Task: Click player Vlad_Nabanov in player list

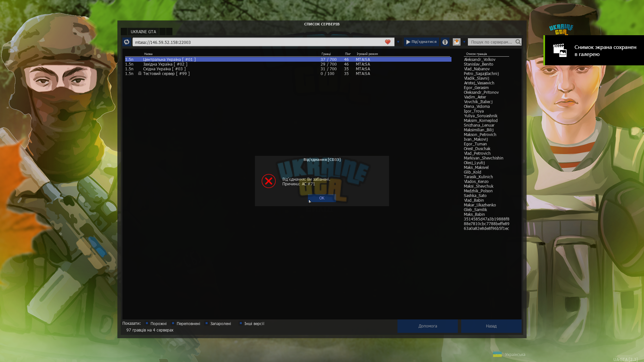Action: (477, 69)
